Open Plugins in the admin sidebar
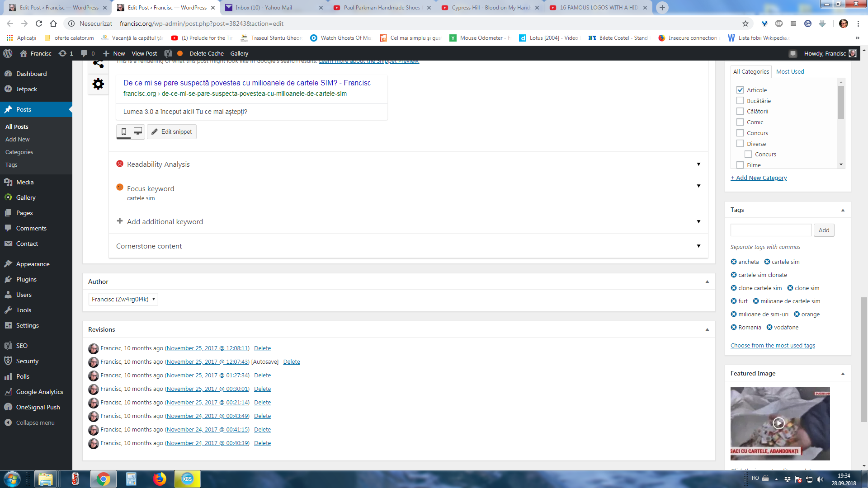Image resolution: width=868 pixels, height=488 pixels. pos(26,279)
